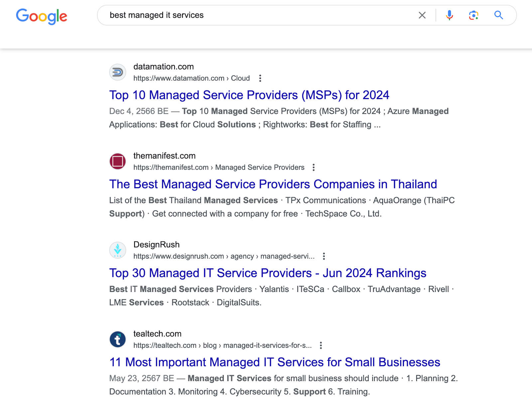Clear the search box with the X icon

tap(422, 15)
